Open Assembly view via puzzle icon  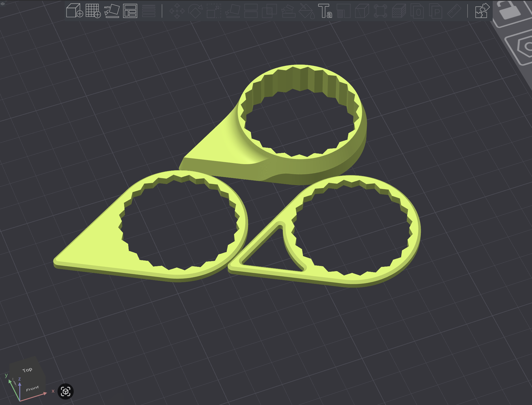pos(482,11)
